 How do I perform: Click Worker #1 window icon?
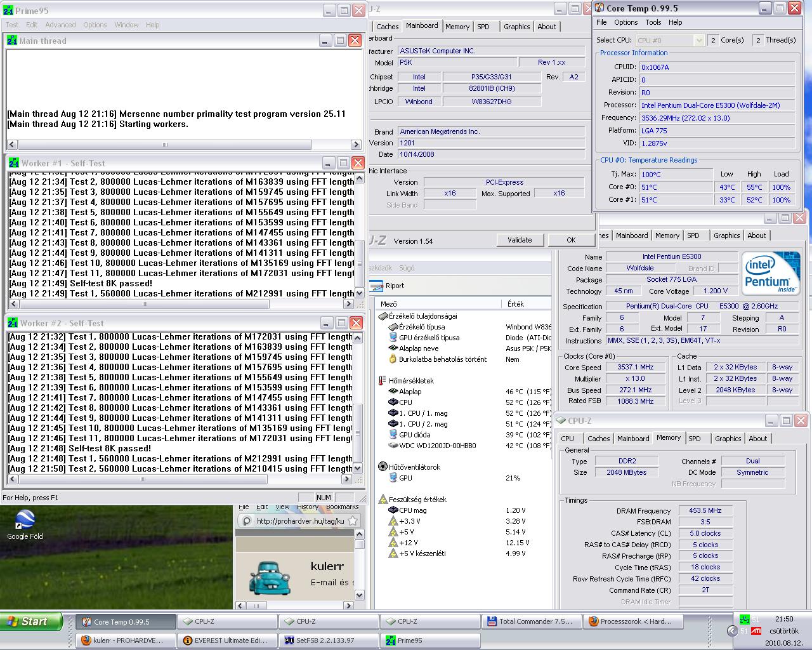click(x=13, y=163)
